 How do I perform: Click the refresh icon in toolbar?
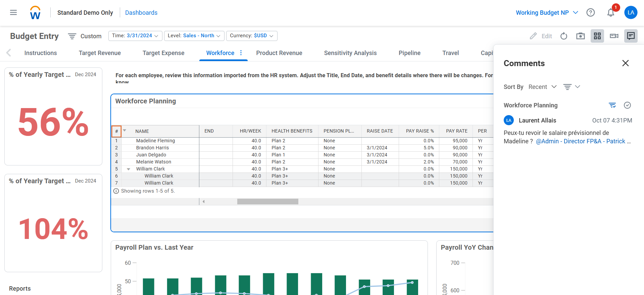[564, 36]
